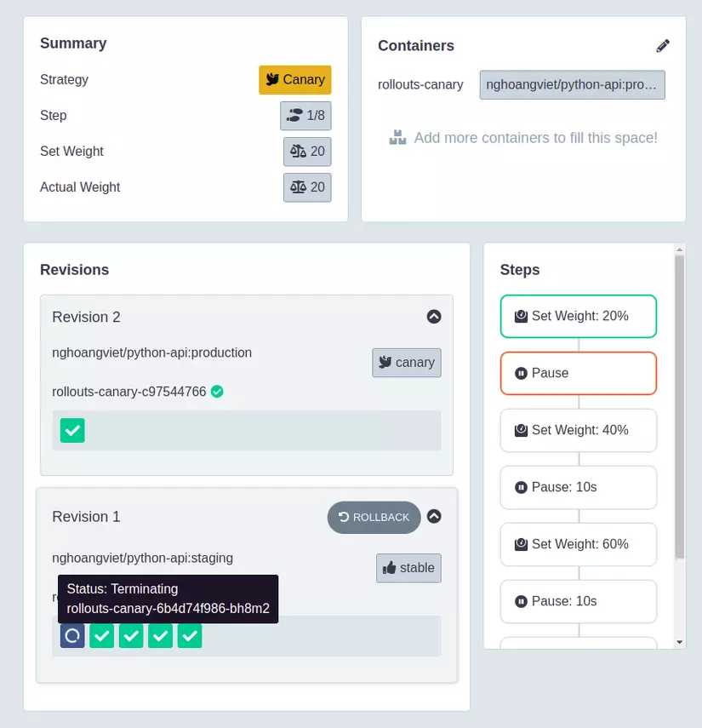Select the Revision 2 green pod checkmark
Screen dimensions: 702x728
[x=72, y=430]
